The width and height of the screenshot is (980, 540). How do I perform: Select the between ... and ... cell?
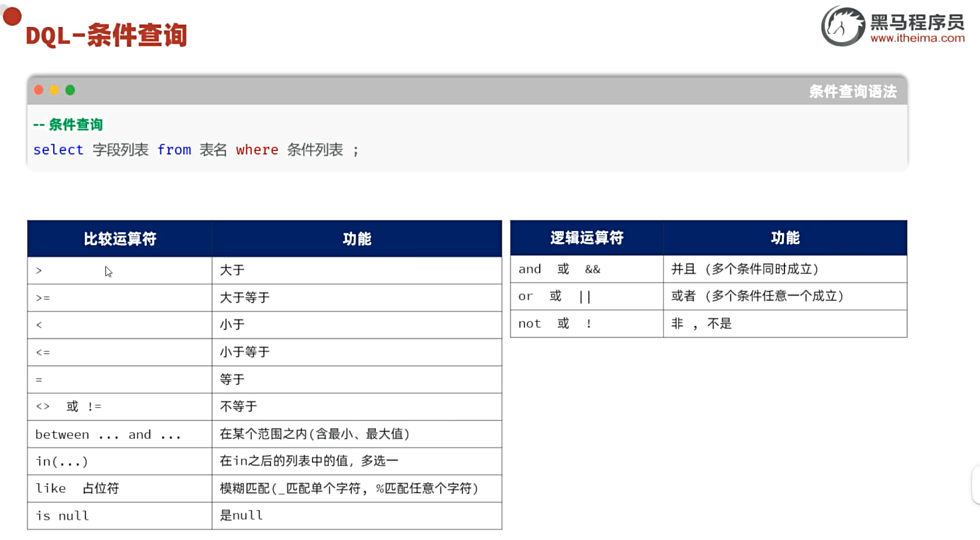pos(119,434)
